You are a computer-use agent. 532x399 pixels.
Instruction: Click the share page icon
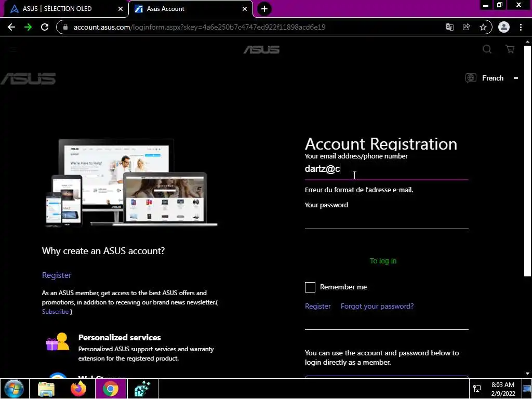tap(466, 27)
